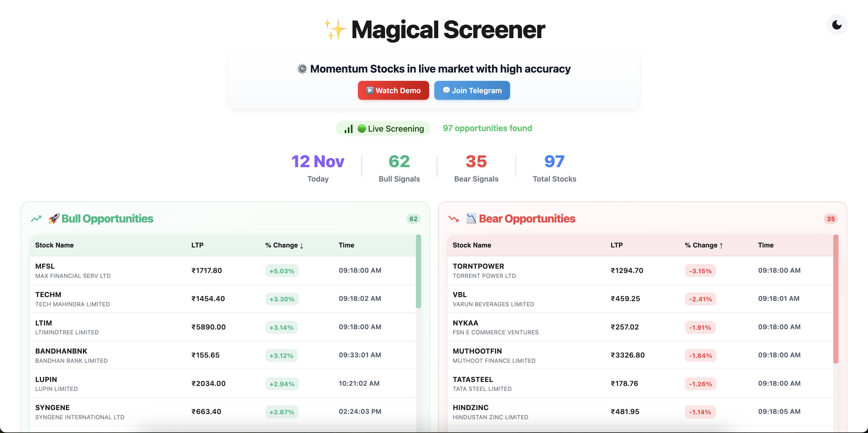Click the play icon on the Watch Demo button

coord(370,90)
